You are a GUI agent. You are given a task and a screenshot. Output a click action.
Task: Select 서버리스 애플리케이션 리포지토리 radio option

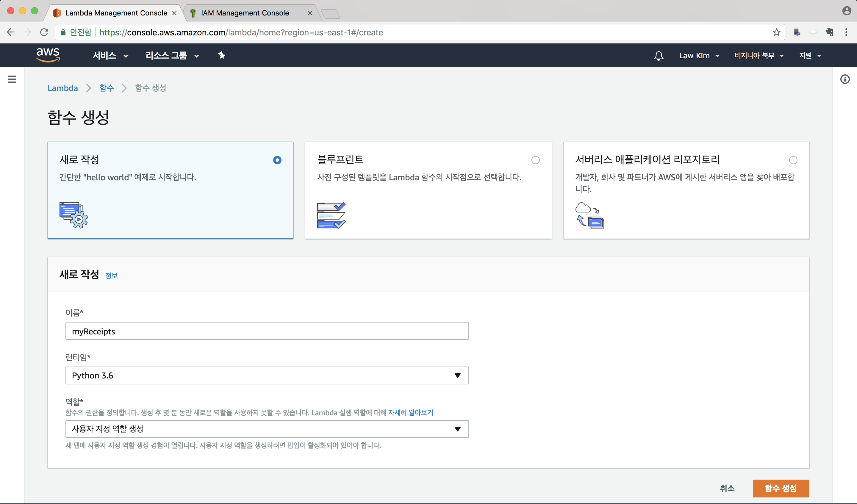[x=793, y=160]
